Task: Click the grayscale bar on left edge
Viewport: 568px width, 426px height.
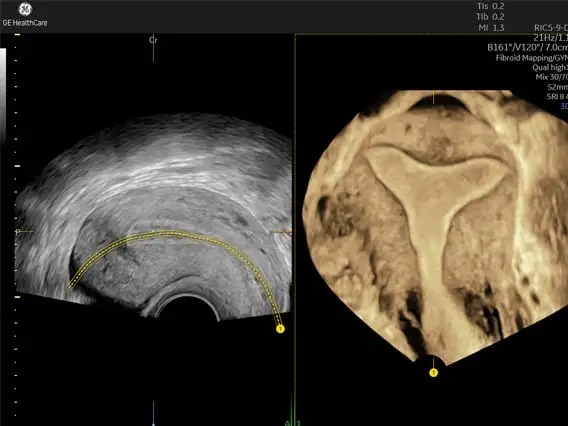Action: pyautogui.click(x=3, y=96)
